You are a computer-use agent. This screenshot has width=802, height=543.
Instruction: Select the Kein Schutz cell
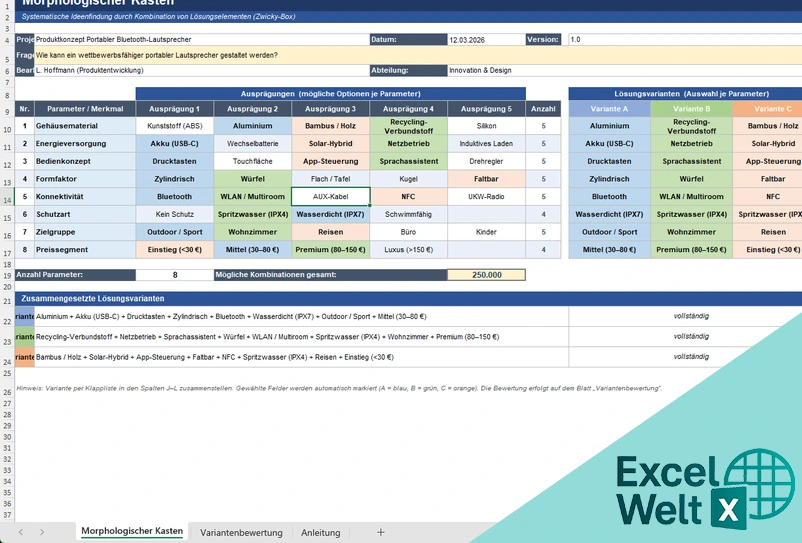pyautogui.click(x=174, y=214)
